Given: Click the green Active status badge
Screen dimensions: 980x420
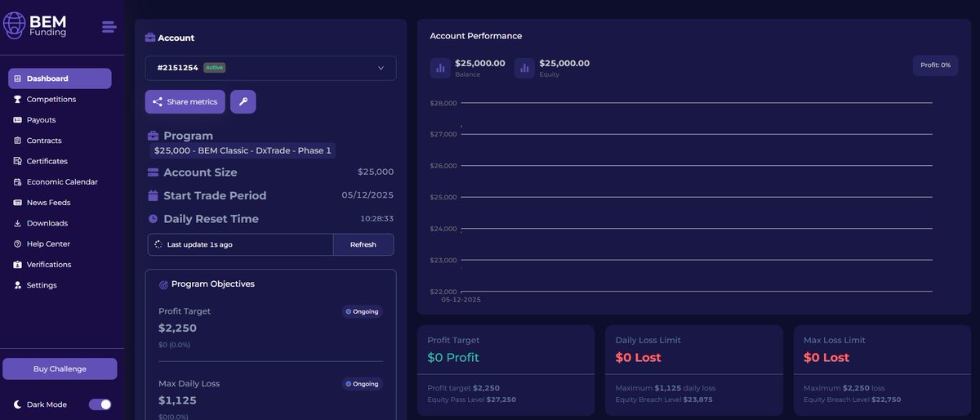Looking at the screenshot, I should point(214,68).
